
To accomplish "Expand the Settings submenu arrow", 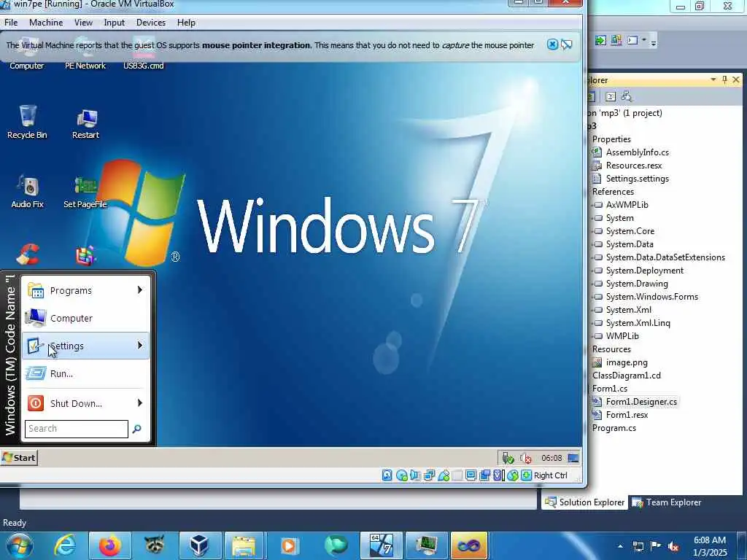I will [x=140, y=345].
